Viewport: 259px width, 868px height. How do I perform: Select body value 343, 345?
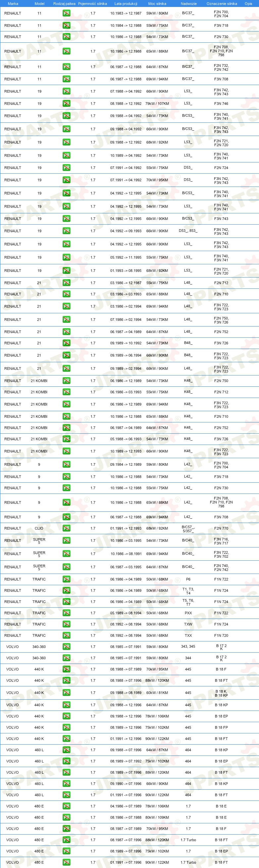[188, 646]
